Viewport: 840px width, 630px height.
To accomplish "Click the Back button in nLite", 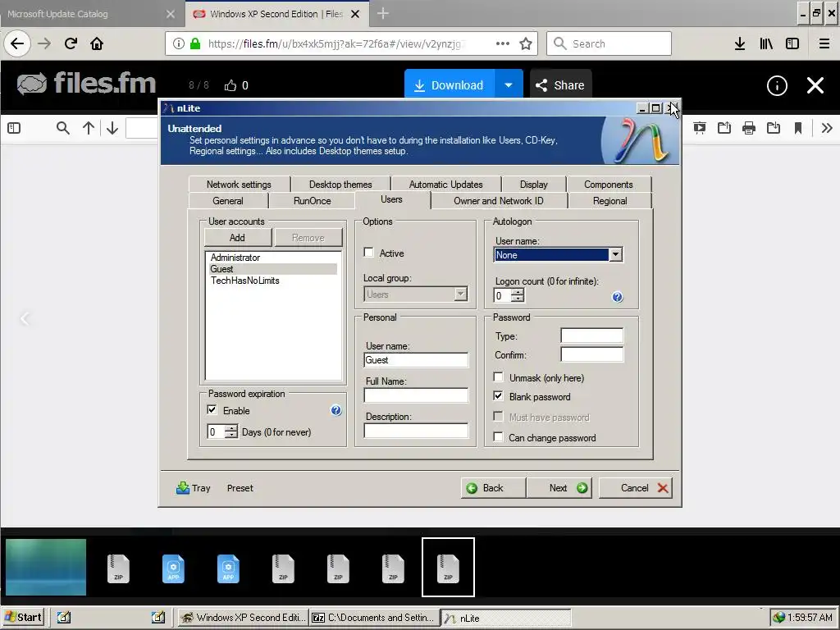I will [x=493, y=487].
